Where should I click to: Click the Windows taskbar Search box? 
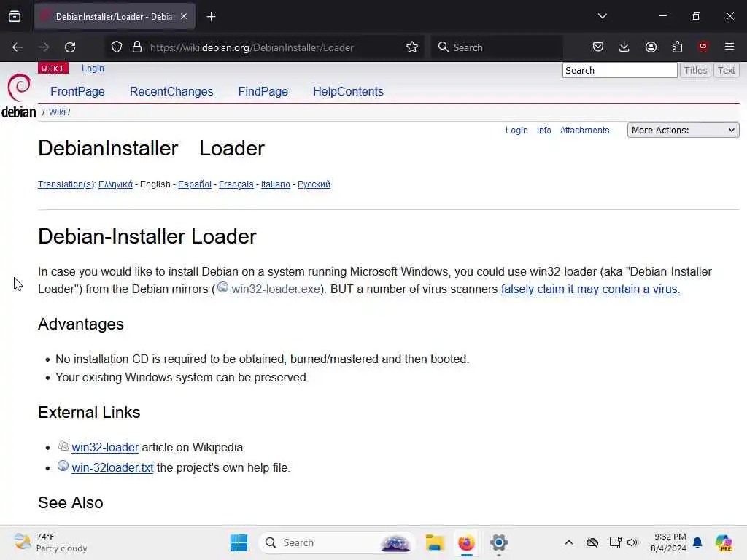click(x=337, y=542)
